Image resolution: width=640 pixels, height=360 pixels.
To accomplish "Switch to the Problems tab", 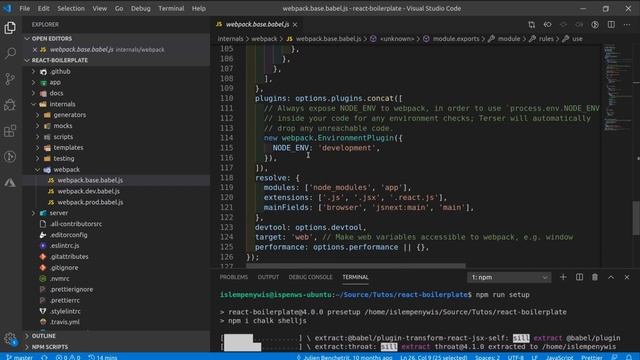I will click(233, 277).
